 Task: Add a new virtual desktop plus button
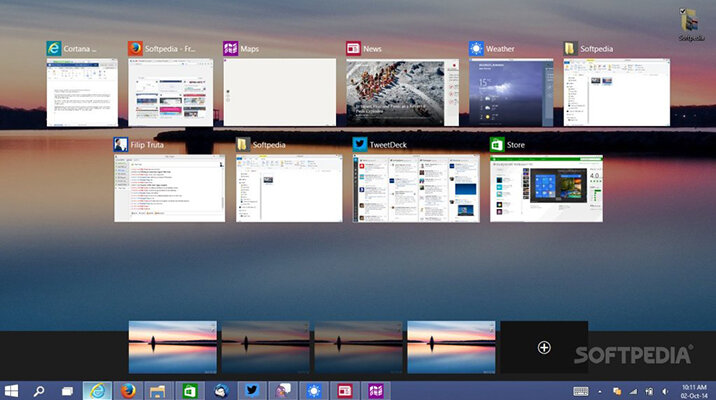[544, 347]
